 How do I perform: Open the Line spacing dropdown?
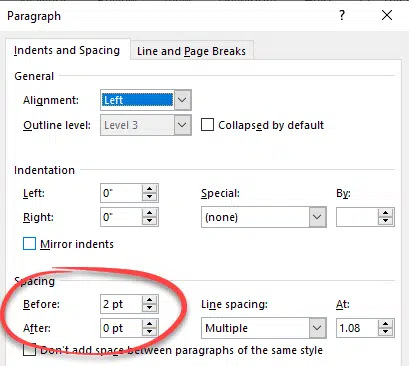click(x=317, y=328)
